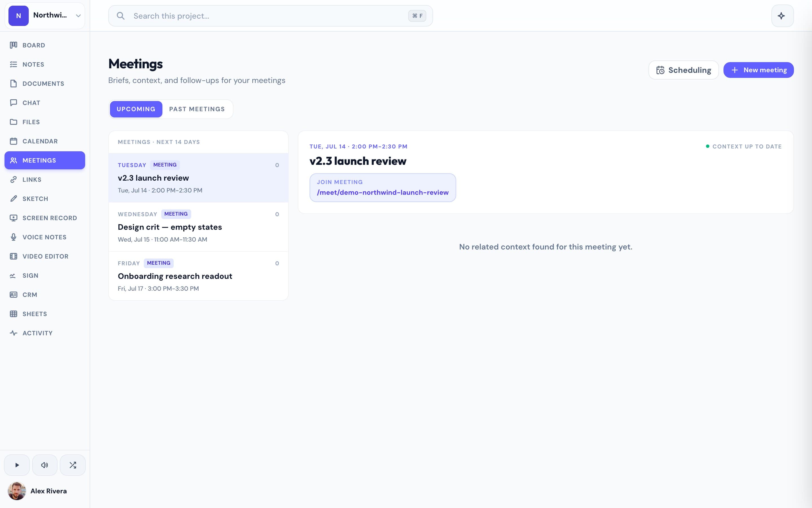This screenshot has height=508, width=812.
Task: Click the shuffle icon button
Action: (73, 465)
